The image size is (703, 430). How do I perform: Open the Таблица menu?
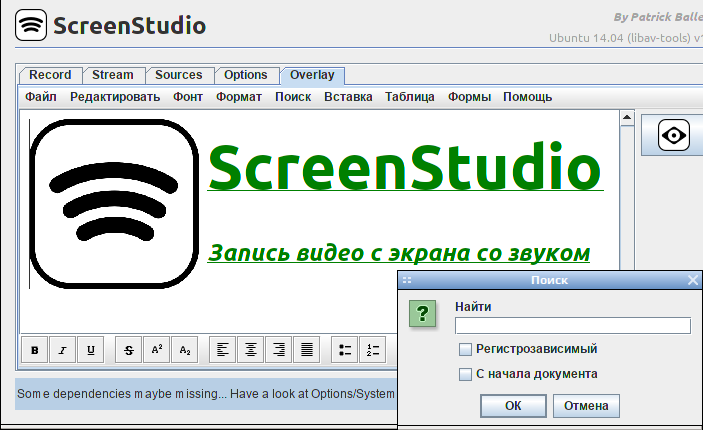pyautogui.click(x=410, y=97)
